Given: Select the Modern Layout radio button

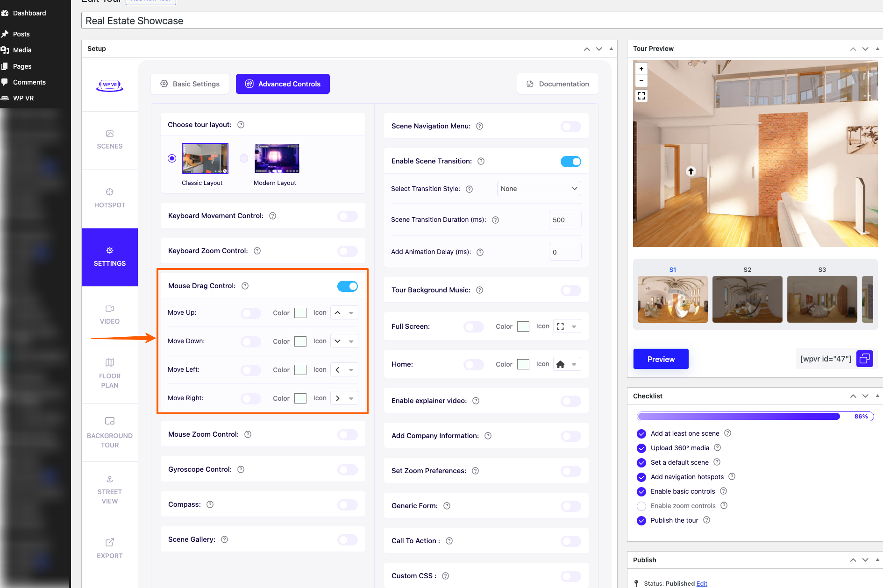Looking at the screenshot, I should [x=244, y=158].
